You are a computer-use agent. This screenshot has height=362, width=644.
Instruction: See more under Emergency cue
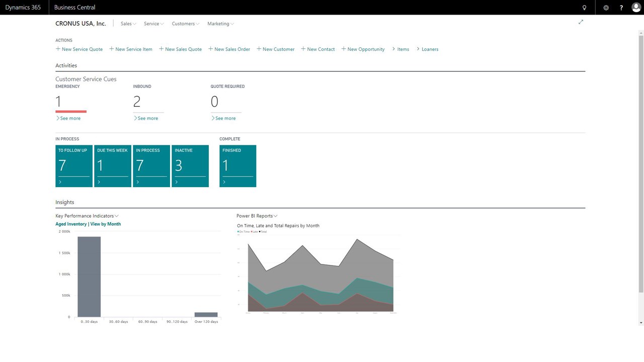pyautogui.click(x=68, y=118)
